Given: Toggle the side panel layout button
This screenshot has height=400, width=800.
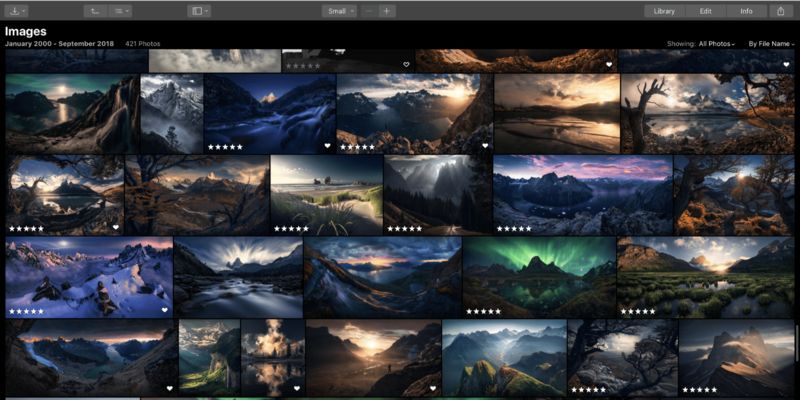Looking at the screenshot, I should pyautogui.click(x=199, y=11).
